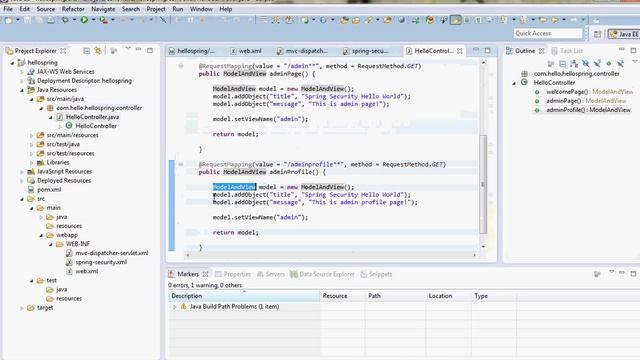640x360 pixels.
Task: Toggle Link with Editor in Project Explorer
Action: (98, 51)
